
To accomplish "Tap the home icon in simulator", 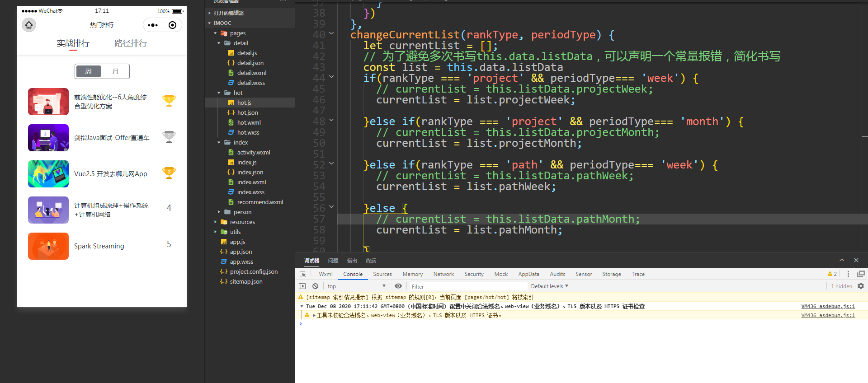I will pyautogui.click(x=29, y=25).
